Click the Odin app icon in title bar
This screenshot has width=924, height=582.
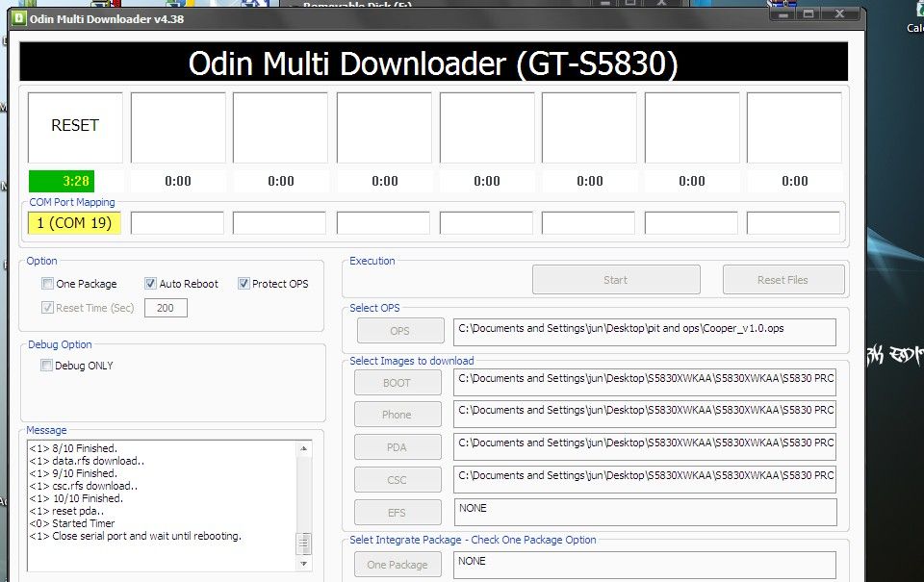pyautogui.click(x=19, y=18)
